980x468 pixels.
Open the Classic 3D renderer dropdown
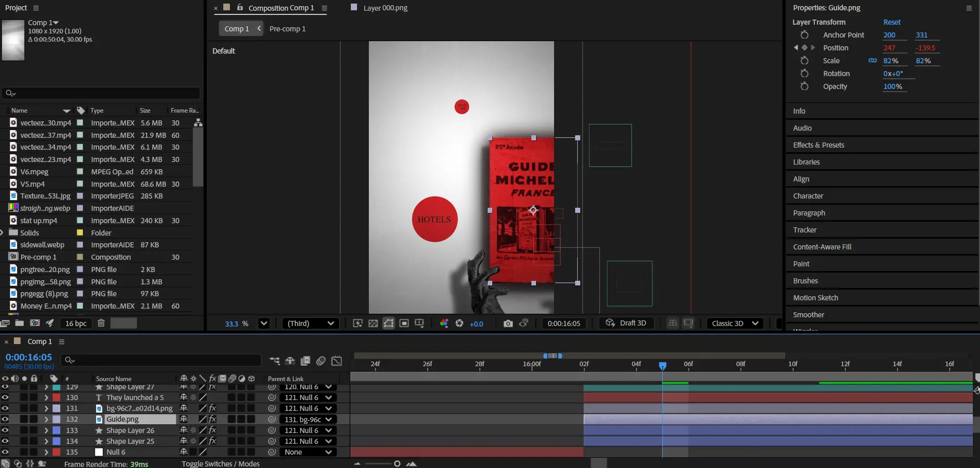point(735,323)
